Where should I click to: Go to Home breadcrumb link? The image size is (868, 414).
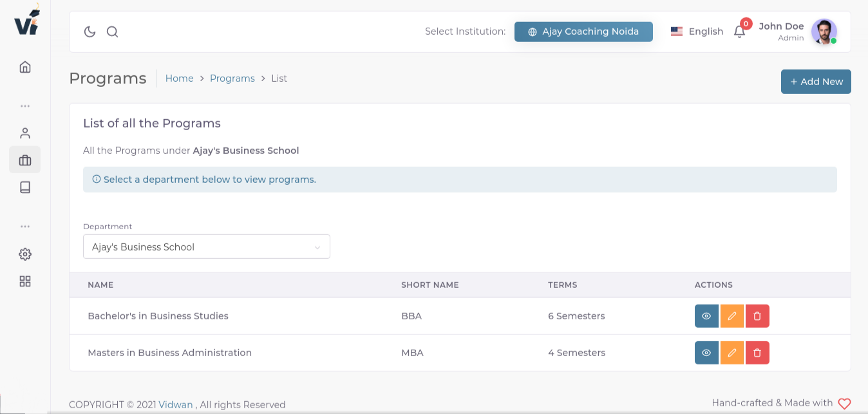point(179,79)
